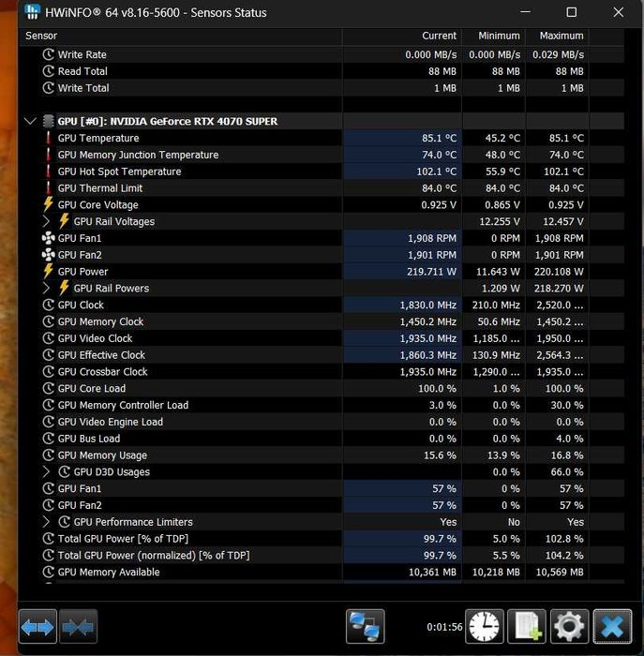Click clock icon beside GPU Bus Load
This screenshot has height=656, width=644.
pyautogui.click(x=49, y=439)
